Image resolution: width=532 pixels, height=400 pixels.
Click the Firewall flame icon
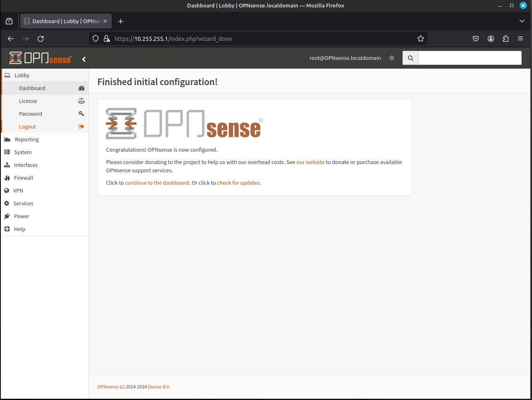(7, 178)
